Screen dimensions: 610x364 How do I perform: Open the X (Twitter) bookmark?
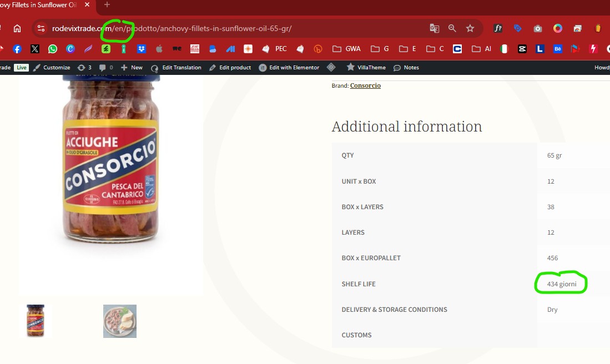tap(35, 49)
